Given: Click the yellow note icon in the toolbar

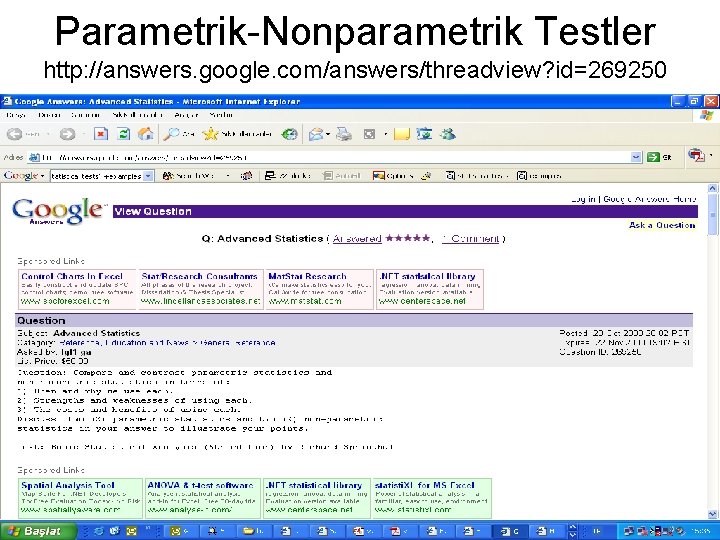Looking at the screenshot, I should coord(401,134).
